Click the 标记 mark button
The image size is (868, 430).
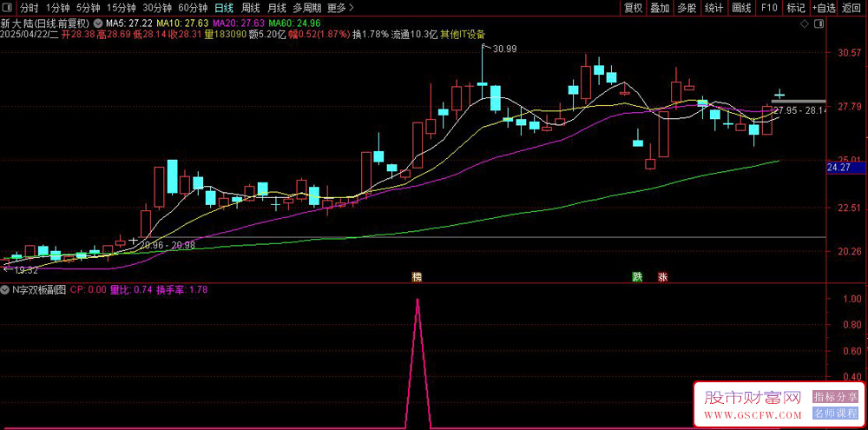point(795,8)
